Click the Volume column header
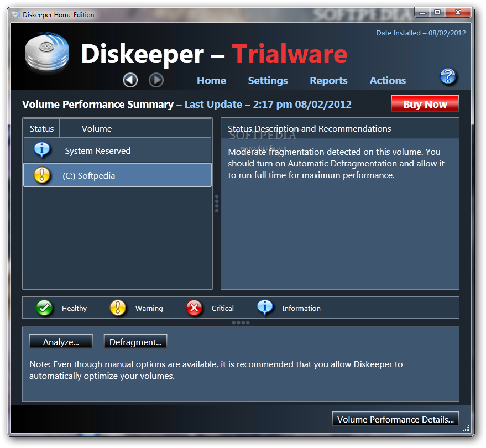 pyautogui.click(x=97, y=129)
